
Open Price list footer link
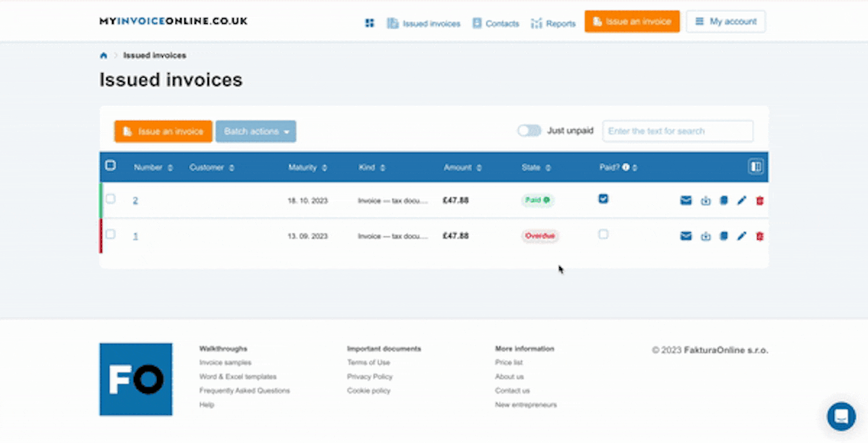pos(509,363)
